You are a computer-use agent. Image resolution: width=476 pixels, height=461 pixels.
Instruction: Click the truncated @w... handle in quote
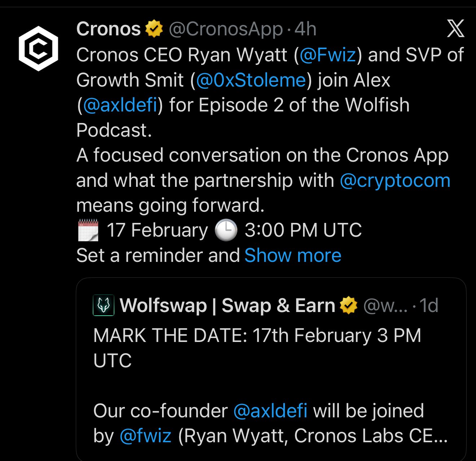pyautogui.click(x=385, y=306)
